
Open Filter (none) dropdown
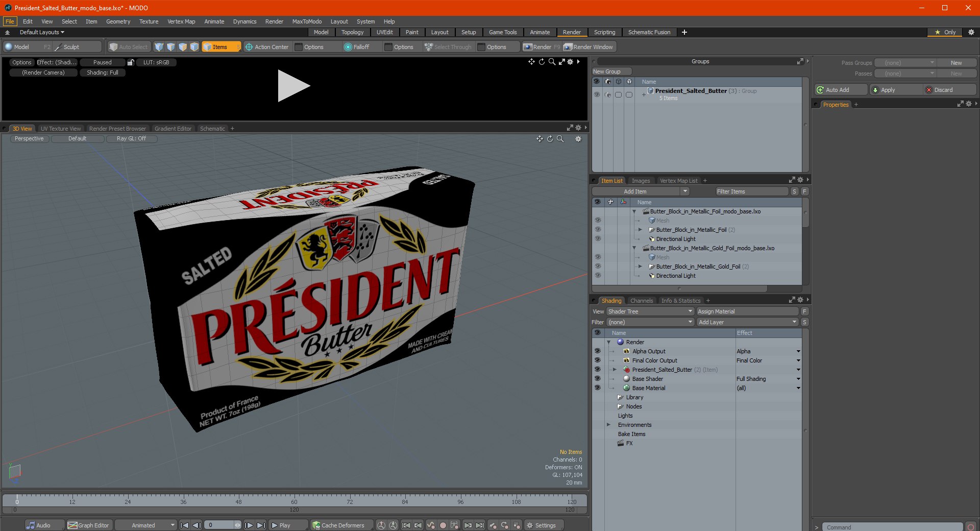650,322
